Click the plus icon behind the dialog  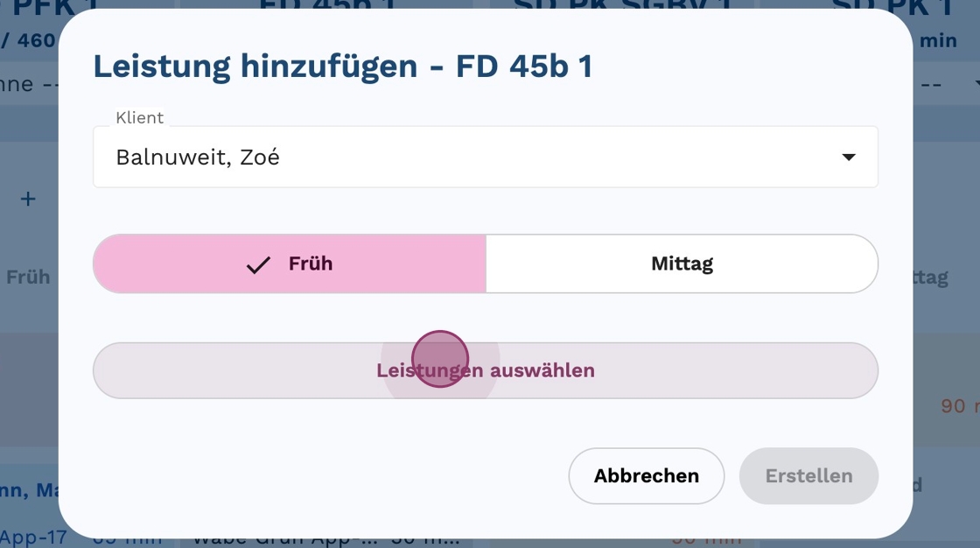[x=28, y=200]
